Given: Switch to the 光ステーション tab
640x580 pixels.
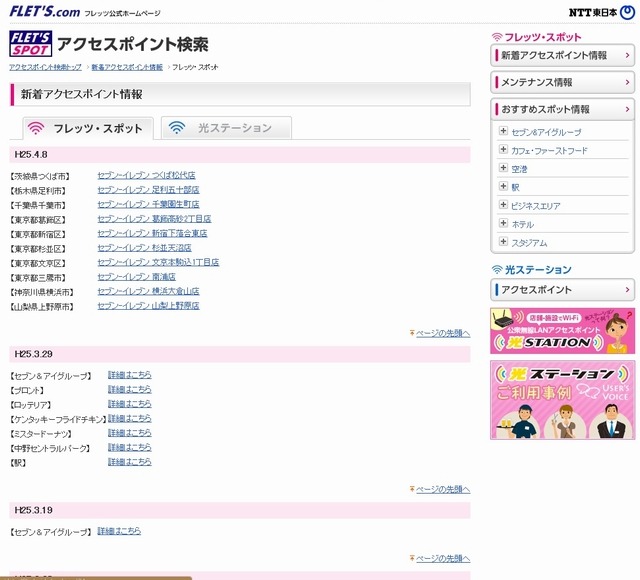Looking at the screenshot, I should 226,128.
